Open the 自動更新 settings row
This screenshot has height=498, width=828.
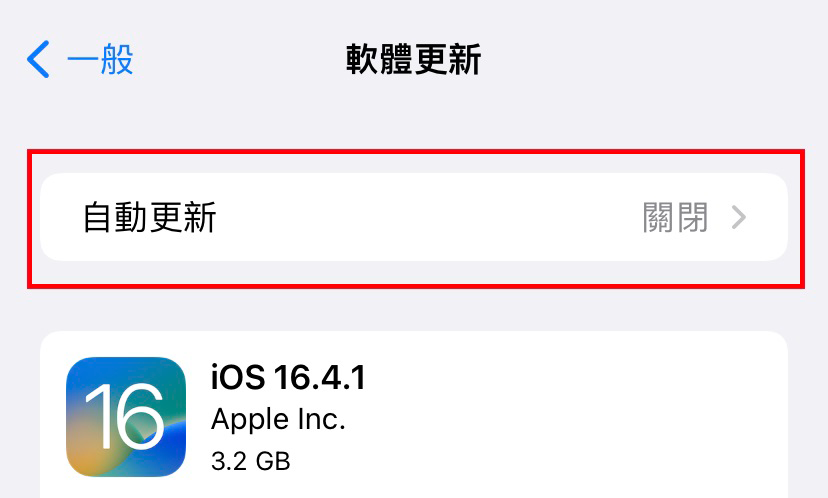(413, 217)
